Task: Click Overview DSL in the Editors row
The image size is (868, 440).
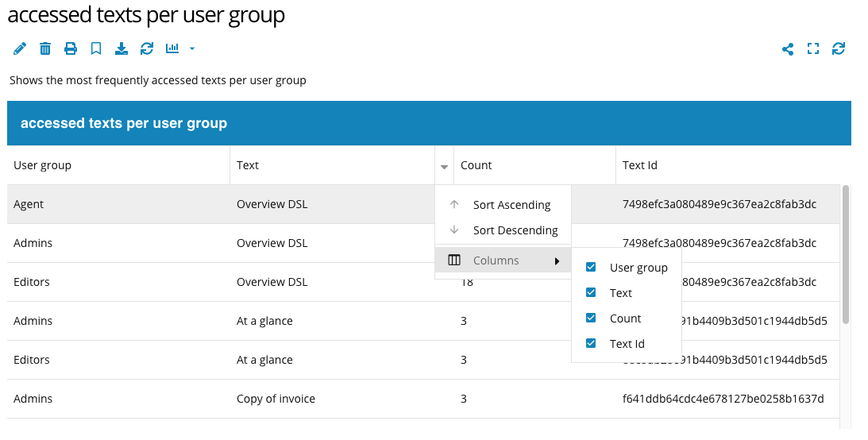Action: coord(272,282)
